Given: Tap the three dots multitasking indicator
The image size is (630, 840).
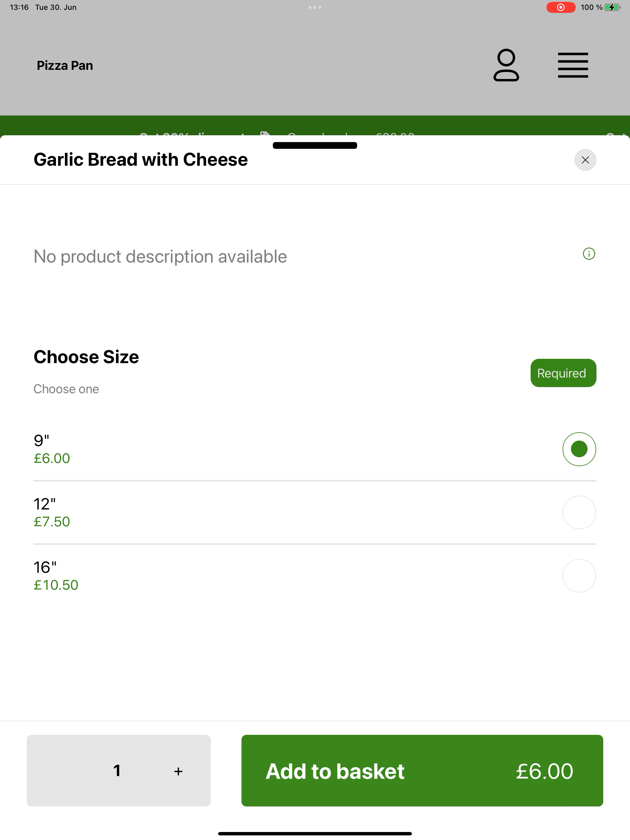Looking at the screenshot, I should (315, 7).
